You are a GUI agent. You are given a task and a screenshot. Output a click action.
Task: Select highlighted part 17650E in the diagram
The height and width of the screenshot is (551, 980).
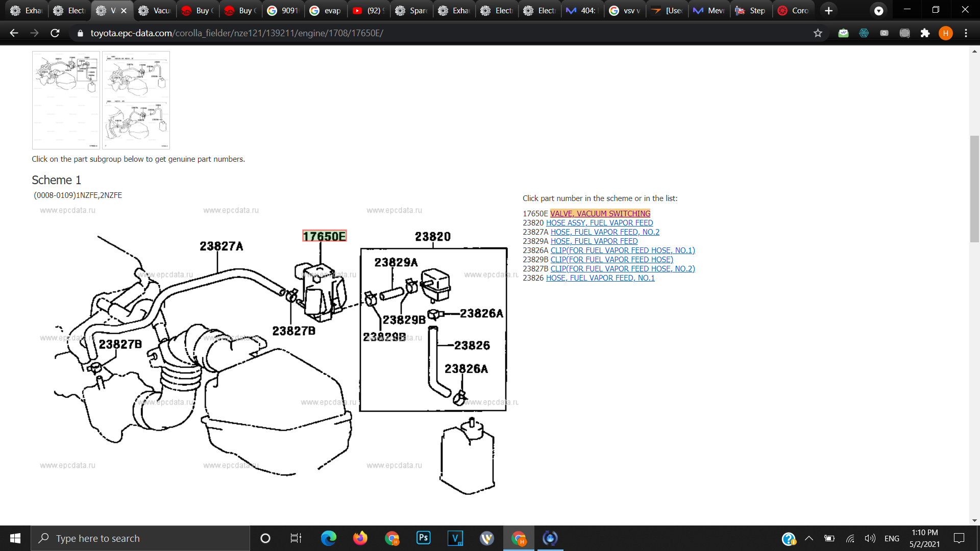pos(324,236)
